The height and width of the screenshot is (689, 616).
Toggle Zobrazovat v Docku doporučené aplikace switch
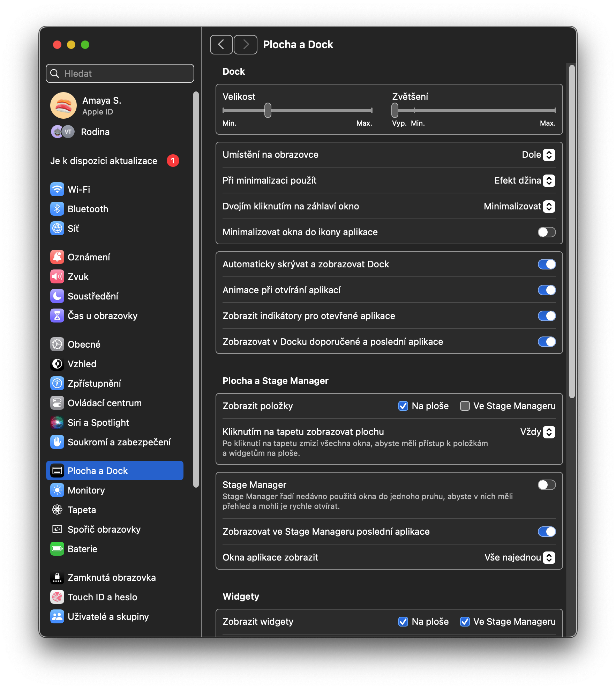(x=547, y=342)
